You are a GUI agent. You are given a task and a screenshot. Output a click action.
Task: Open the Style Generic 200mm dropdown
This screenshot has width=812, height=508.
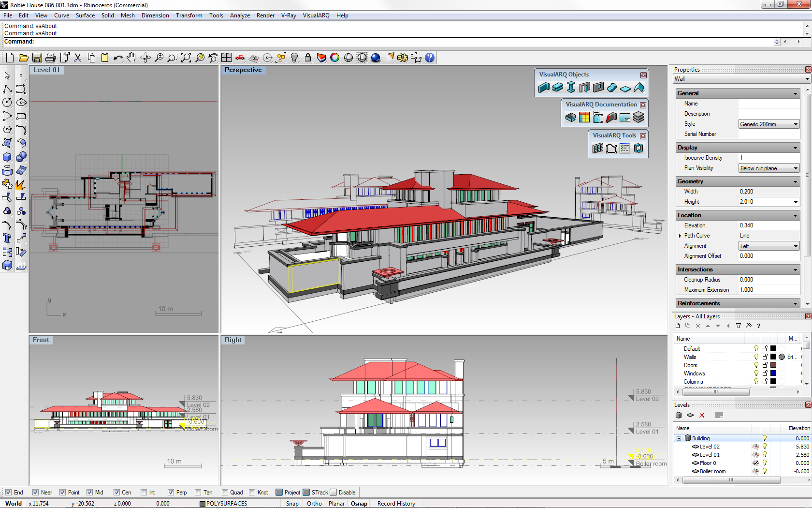click(x=769, y=124)
